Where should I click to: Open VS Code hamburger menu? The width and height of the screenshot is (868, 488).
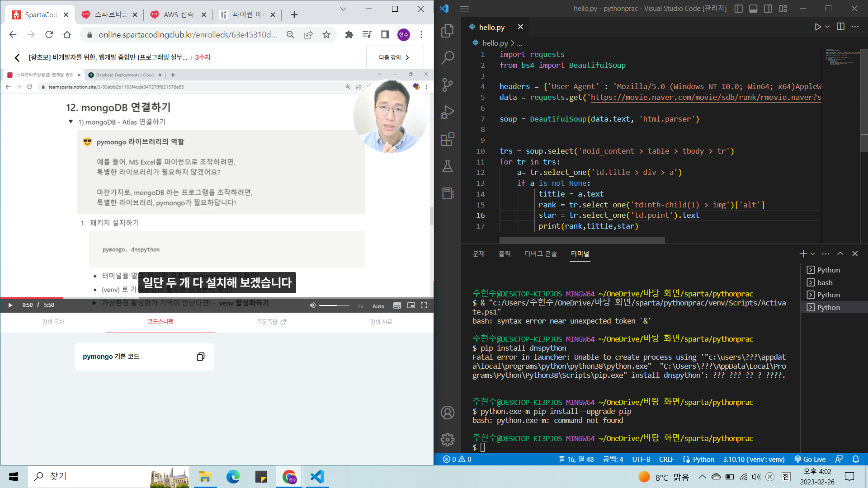(x=464, y=9)
